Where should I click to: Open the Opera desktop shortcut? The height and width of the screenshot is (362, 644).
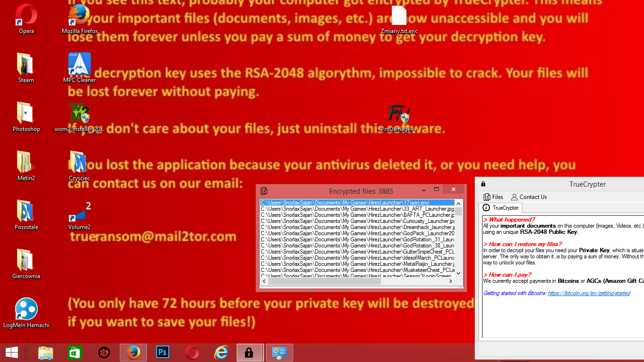coord(26,19)
